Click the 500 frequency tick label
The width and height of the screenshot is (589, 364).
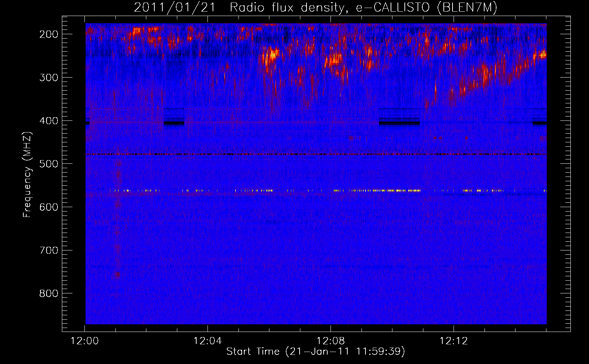(49, 164)
